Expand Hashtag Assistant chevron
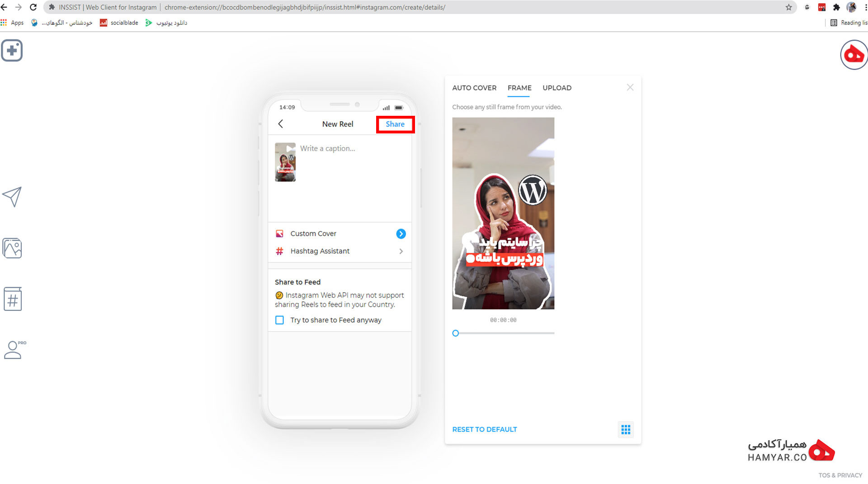 401,251
